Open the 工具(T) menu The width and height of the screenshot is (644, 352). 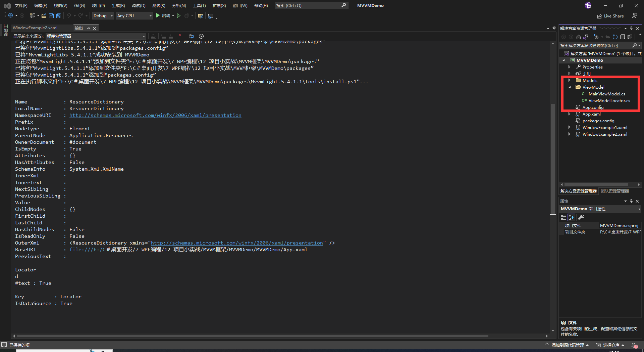(x=199, y=5)
